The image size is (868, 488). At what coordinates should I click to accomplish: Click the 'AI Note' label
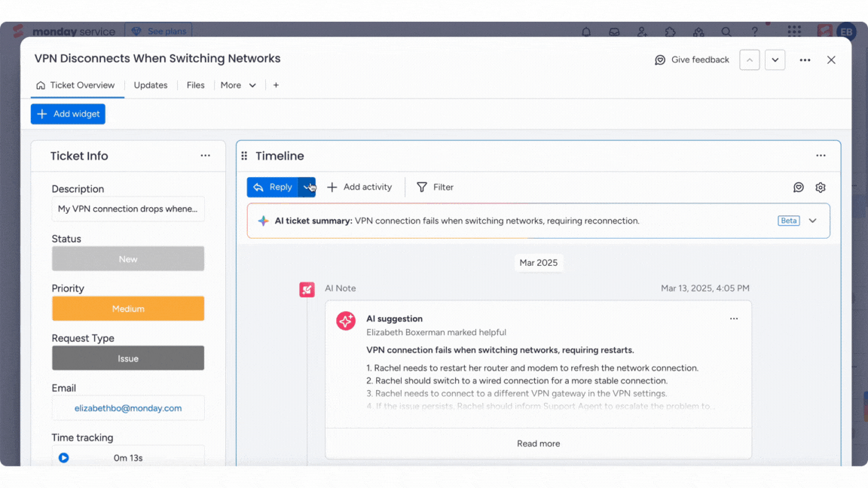coord(341,288)
